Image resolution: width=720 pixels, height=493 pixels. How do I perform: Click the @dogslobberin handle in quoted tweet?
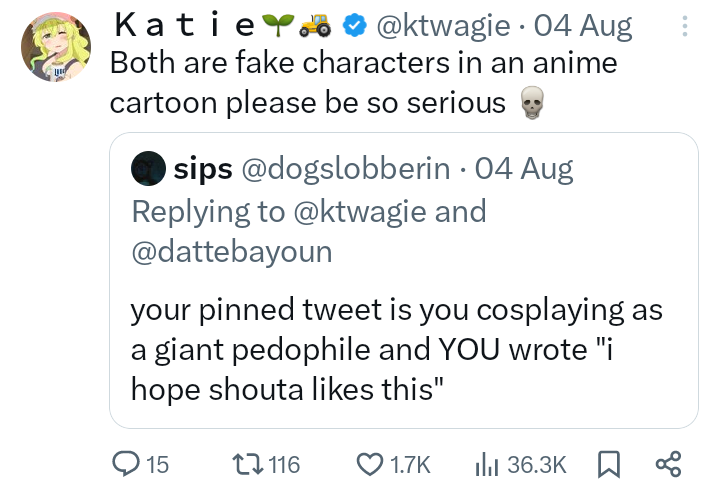click(343, 168)
